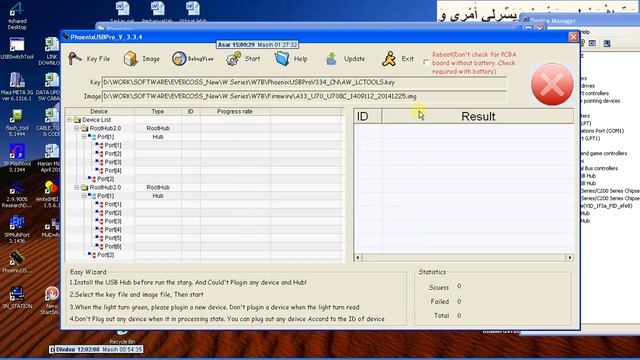Viewport: 640px width, 360px height.
Task: Select USBSwitchTool desktop icon
Action: pos(17,49)
